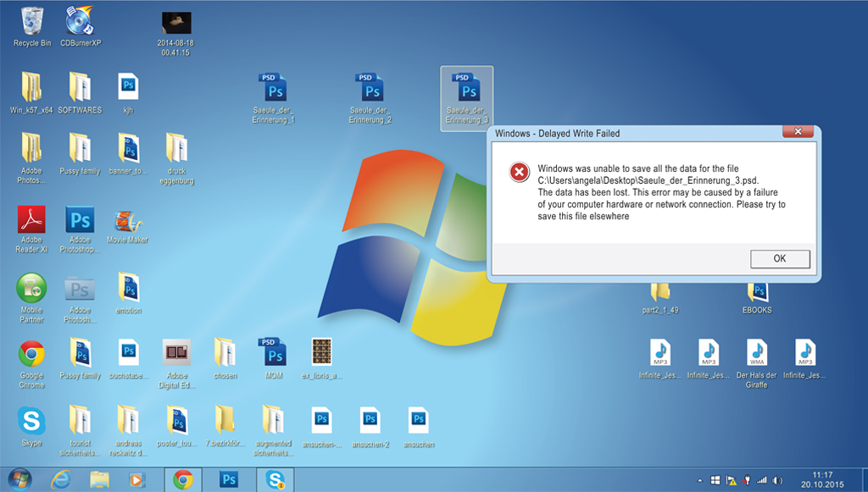Select the grey Adobe Photosh... folder icon
The height and width of the screenshot is (492, 868).
click(81, 299)
